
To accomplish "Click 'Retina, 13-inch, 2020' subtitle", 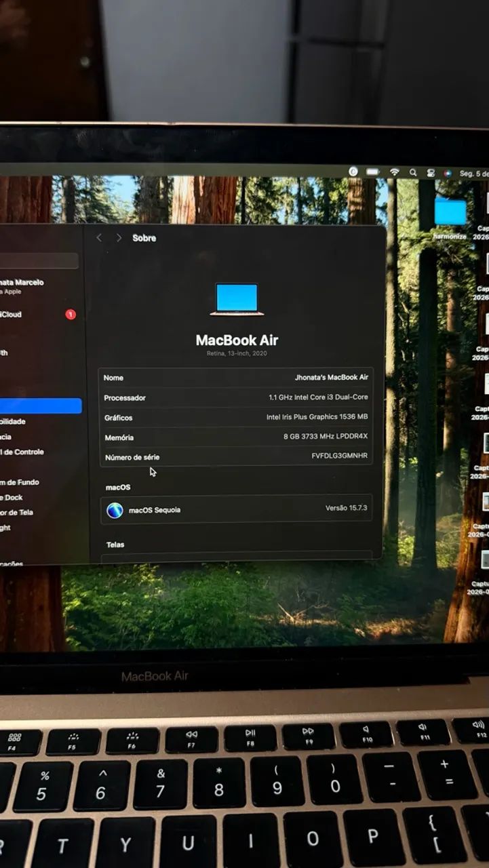I will (x=237, y=354).
